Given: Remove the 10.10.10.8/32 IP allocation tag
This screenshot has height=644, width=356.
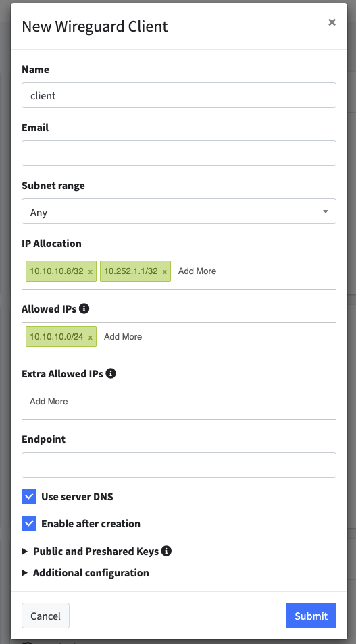Looking at the screenshot, I should 90,271.
